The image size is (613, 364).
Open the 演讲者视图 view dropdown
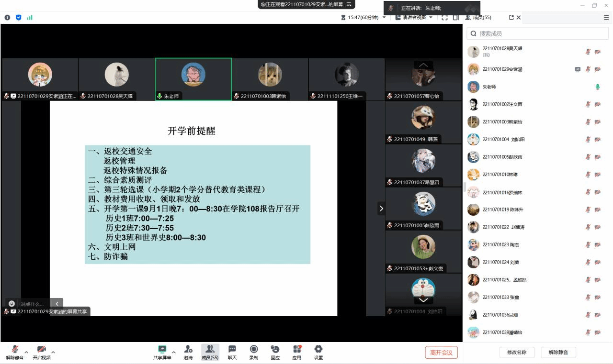point(414,17)
